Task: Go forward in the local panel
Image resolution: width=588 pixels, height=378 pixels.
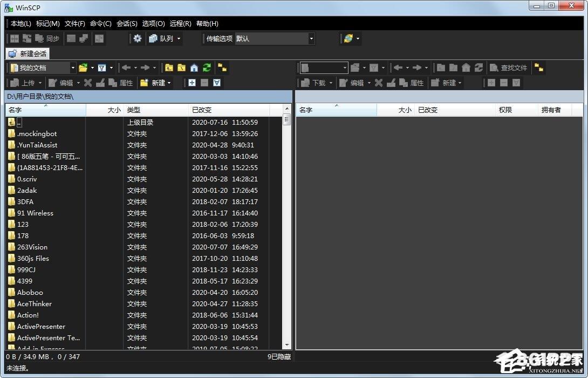Action: click(145, 67)
